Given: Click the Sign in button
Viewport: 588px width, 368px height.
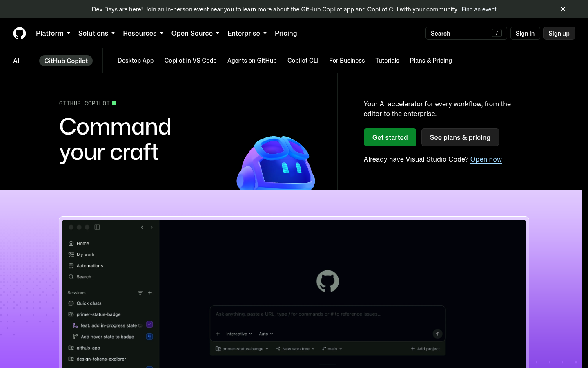Looking at the screenshot, I should pyautogui.click(x=525, y=33).
